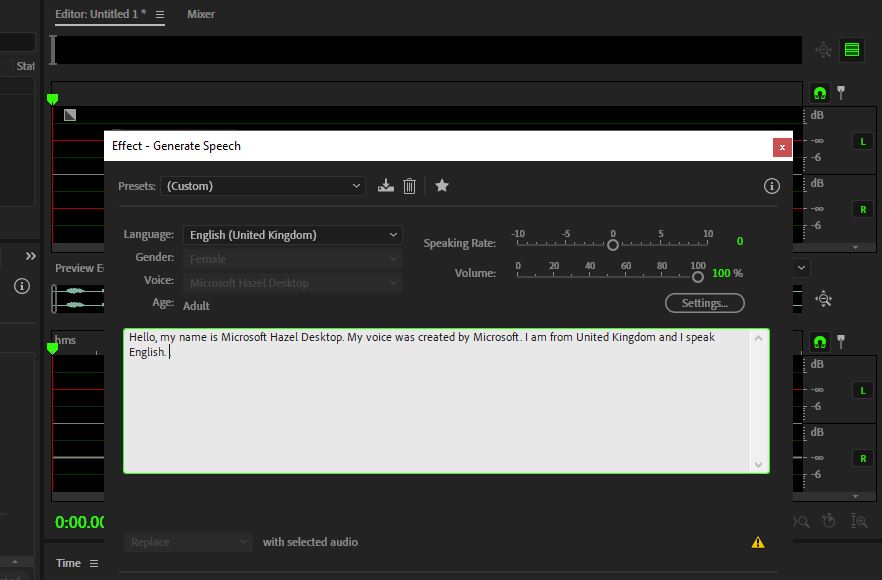Click the zoom navigator icon beside the top overview bar
The image size is (882, 580).
pyautogui.click(x=824, y=50)
